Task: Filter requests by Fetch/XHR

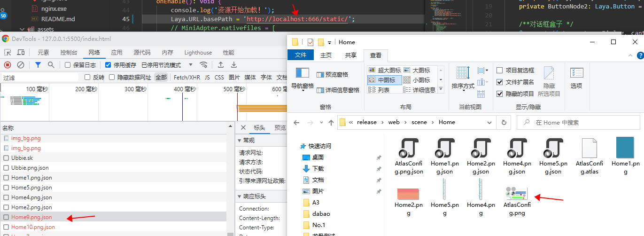Action: point(187,77)
